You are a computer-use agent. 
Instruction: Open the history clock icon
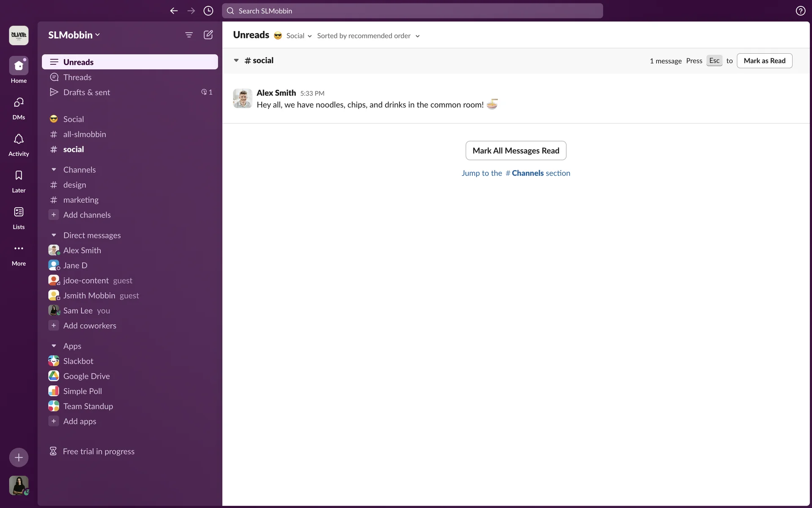click(x=208, y=11)
